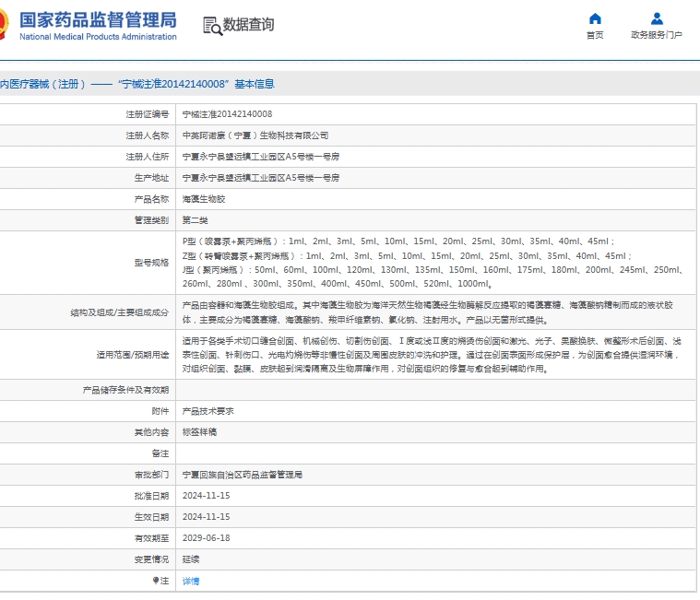The image size is (700, 600).
Task: Click the 注 marker icon in last row
Action: tap(155, 581)
